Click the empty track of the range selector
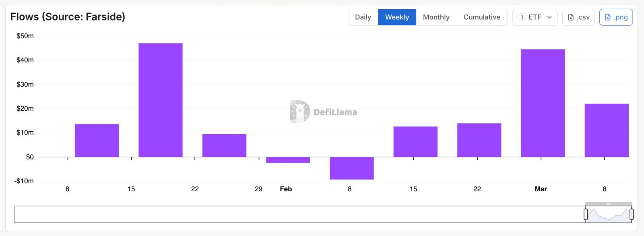The image size is (644, 236). (298, 214)
